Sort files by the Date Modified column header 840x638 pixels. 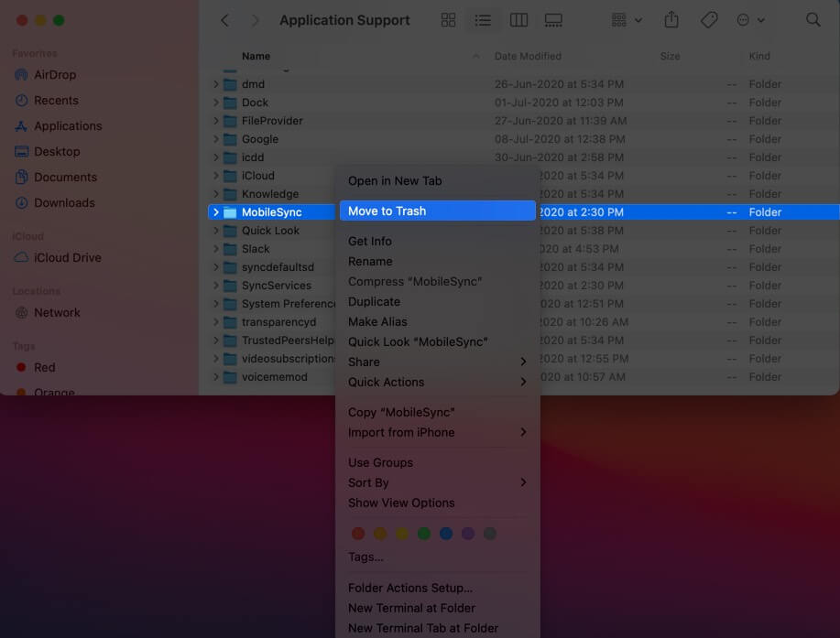527,56
